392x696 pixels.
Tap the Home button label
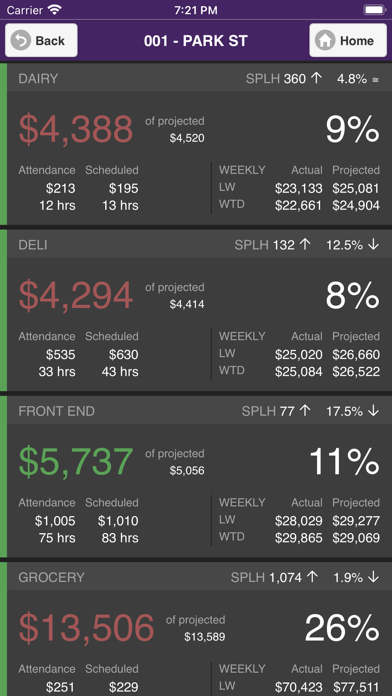[356, 41]
